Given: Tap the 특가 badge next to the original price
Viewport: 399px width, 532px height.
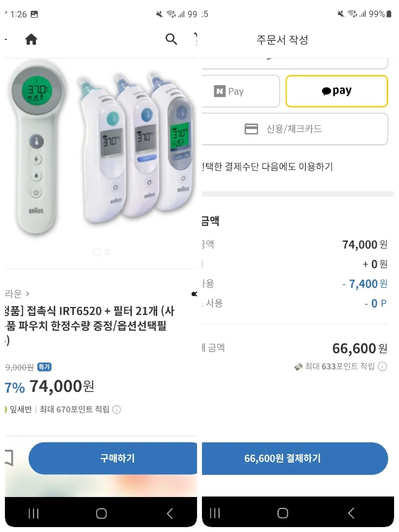Looking at the screenshot, I should tap(44, 367).
